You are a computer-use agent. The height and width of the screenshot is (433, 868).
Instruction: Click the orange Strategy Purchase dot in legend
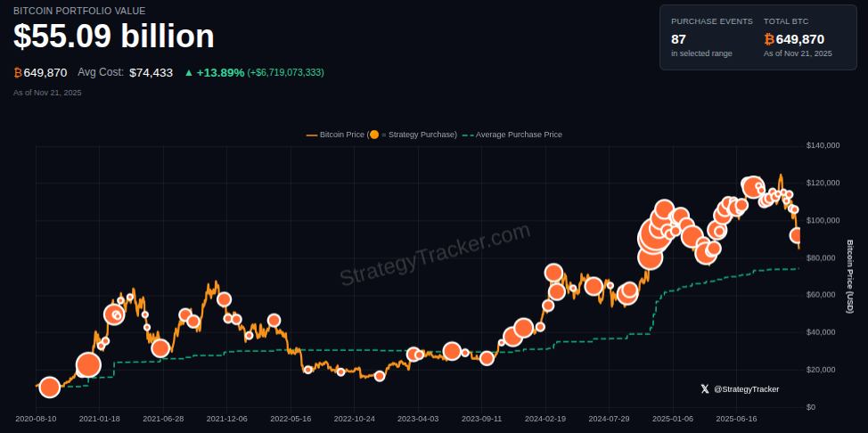click(374, 135)
